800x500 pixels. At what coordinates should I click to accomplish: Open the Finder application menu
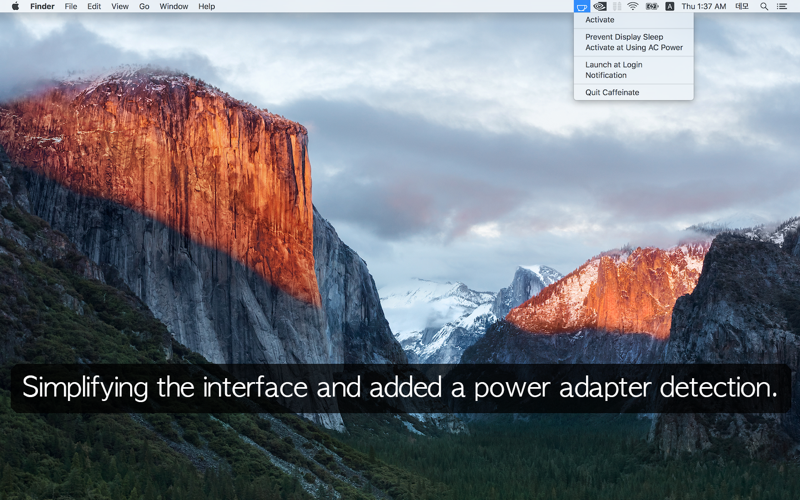point(42,6)
